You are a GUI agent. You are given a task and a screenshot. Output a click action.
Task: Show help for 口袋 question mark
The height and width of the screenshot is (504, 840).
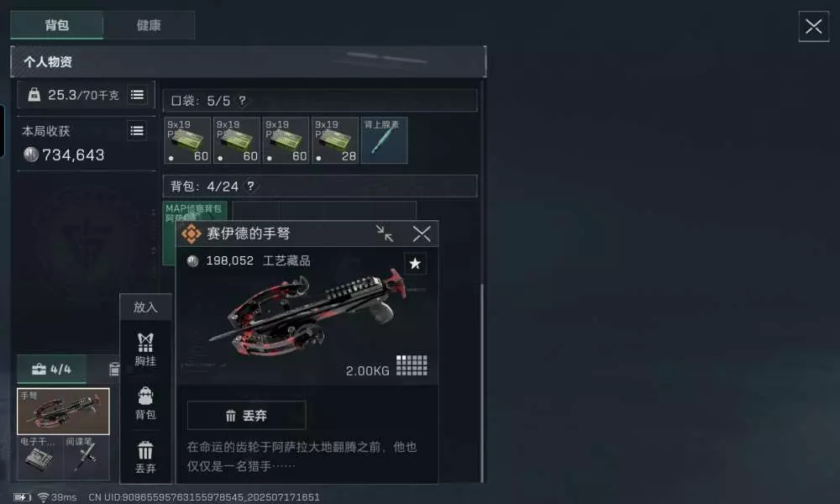point(242,100)
